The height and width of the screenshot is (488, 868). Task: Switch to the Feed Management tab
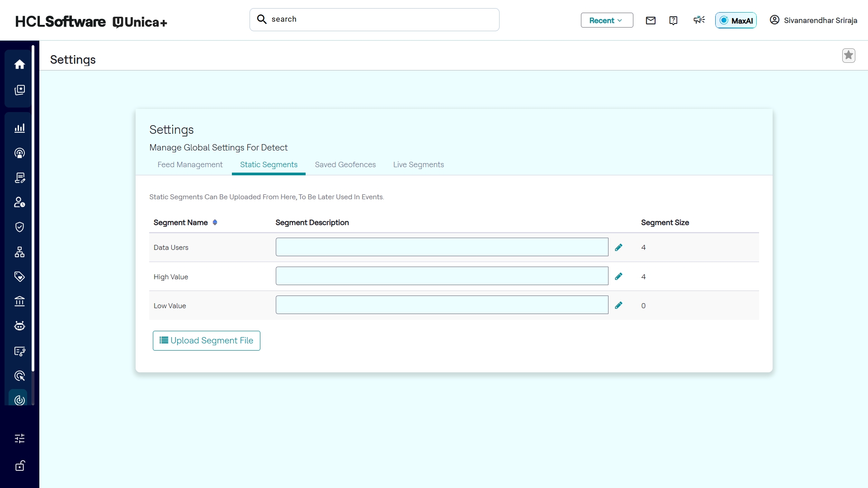190,164
